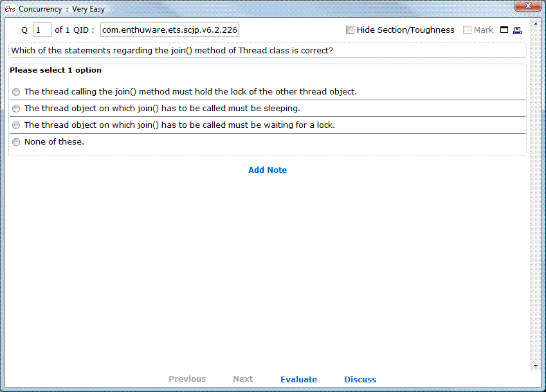Choose the "waiting for a lock" option
This screenshot has width=546, height=392.
click(x=16, y=125)
